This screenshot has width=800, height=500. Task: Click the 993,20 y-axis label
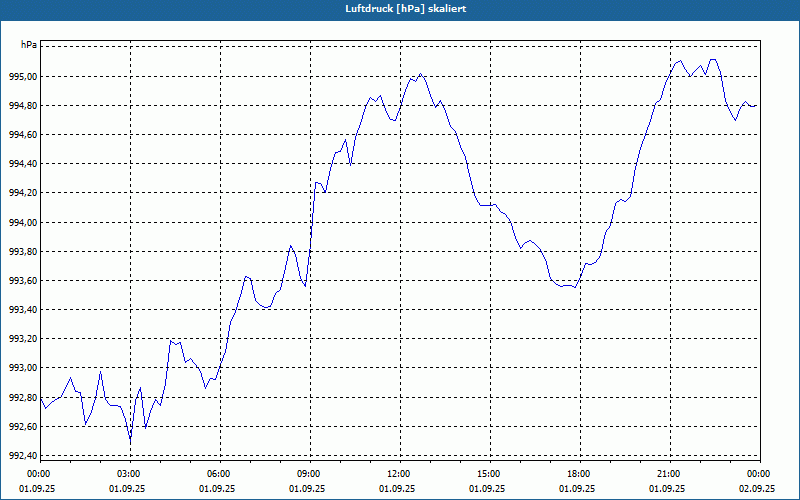(x=23, y=339)
